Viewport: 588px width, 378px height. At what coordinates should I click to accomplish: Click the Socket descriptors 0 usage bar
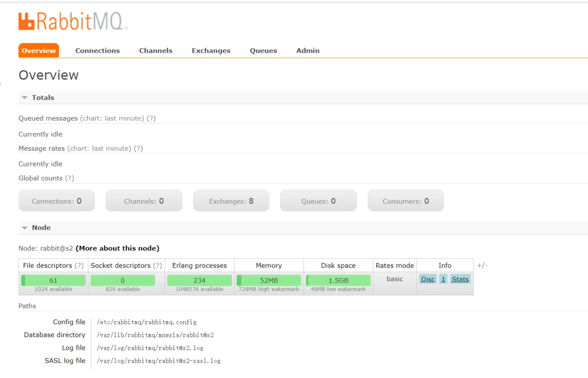tap(123, 280)
